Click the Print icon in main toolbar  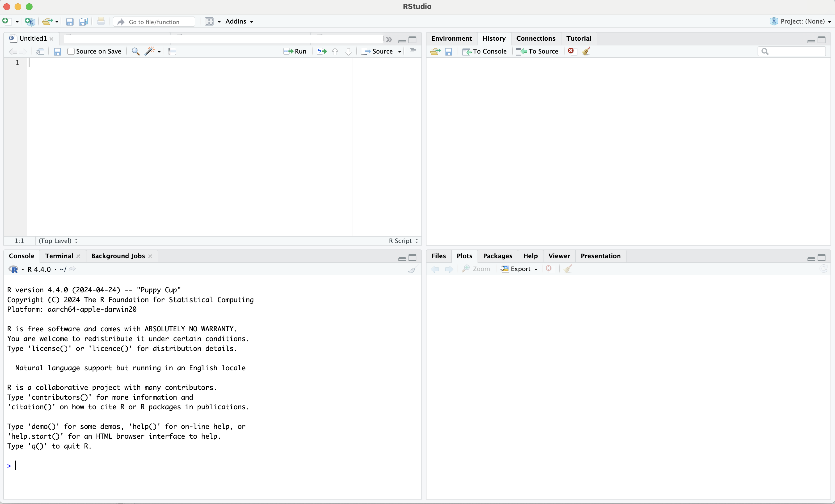pos(101,22)
